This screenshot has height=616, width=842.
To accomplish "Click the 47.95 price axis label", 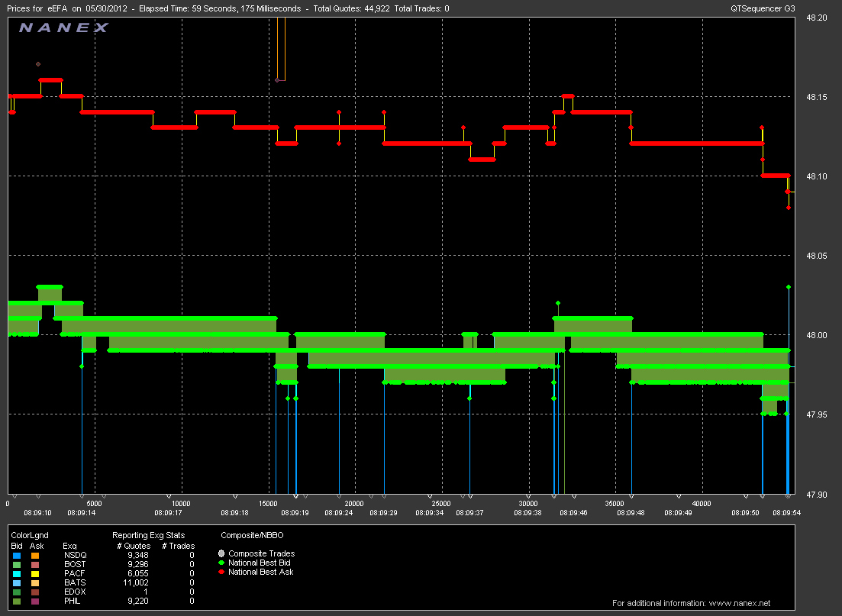I will pos(817,414).
